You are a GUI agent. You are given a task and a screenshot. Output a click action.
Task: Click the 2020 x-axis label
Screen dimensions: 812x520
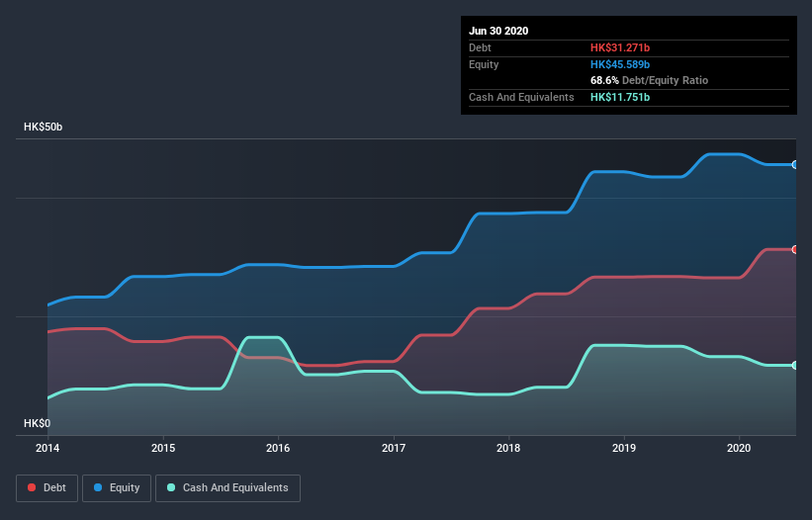[739, 448]
